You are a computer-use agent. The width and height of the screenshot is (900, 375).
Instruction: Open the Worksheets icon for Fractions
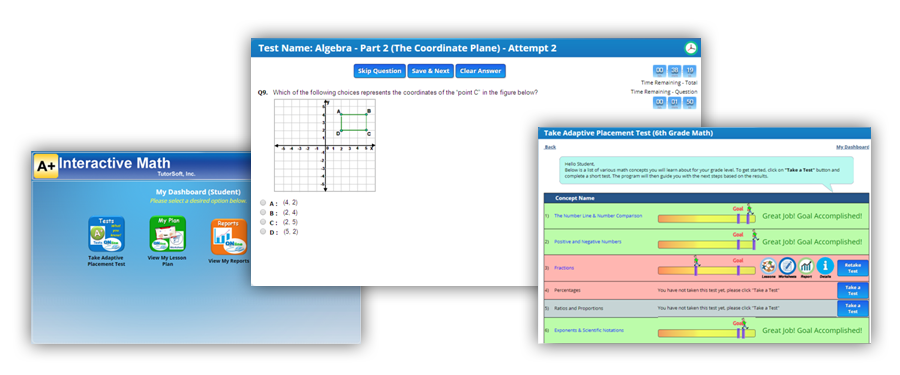[787, 265]
